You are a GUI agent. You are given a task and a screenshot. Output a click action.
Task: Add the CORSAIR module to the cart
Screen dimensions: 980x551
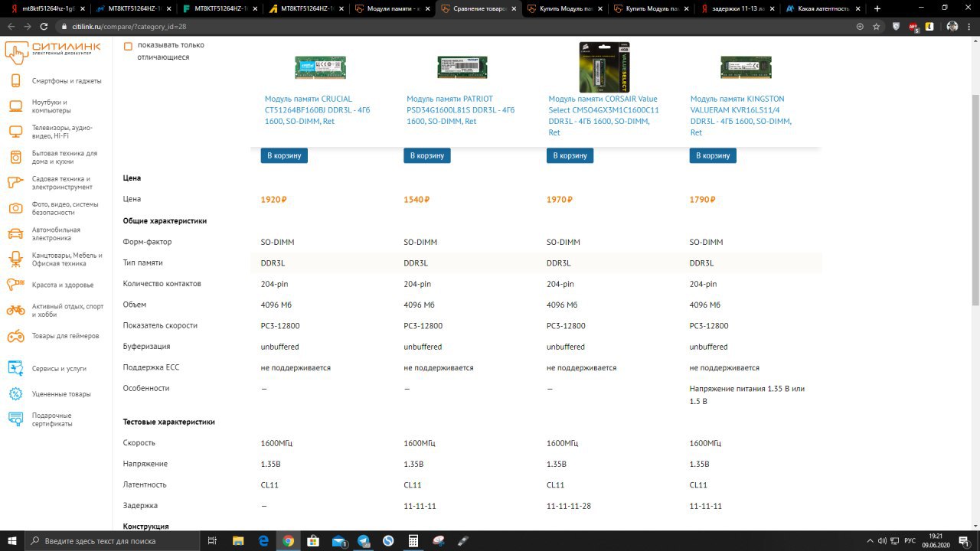570,155
